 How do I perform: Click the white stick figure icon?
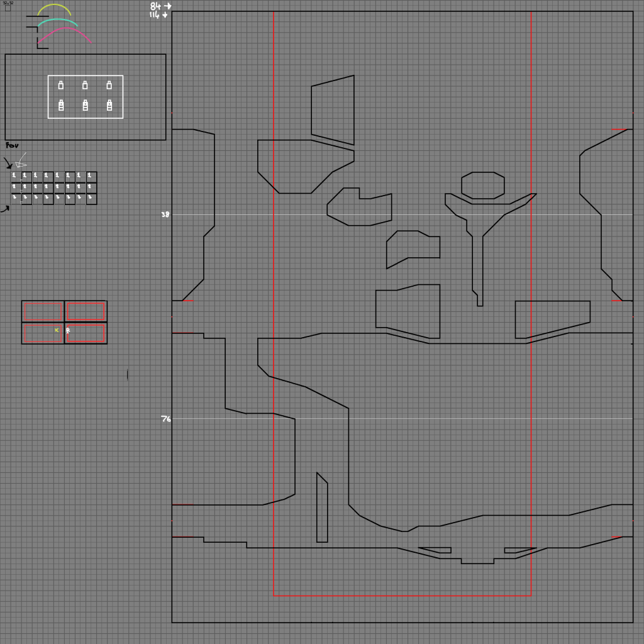point(68,330)
